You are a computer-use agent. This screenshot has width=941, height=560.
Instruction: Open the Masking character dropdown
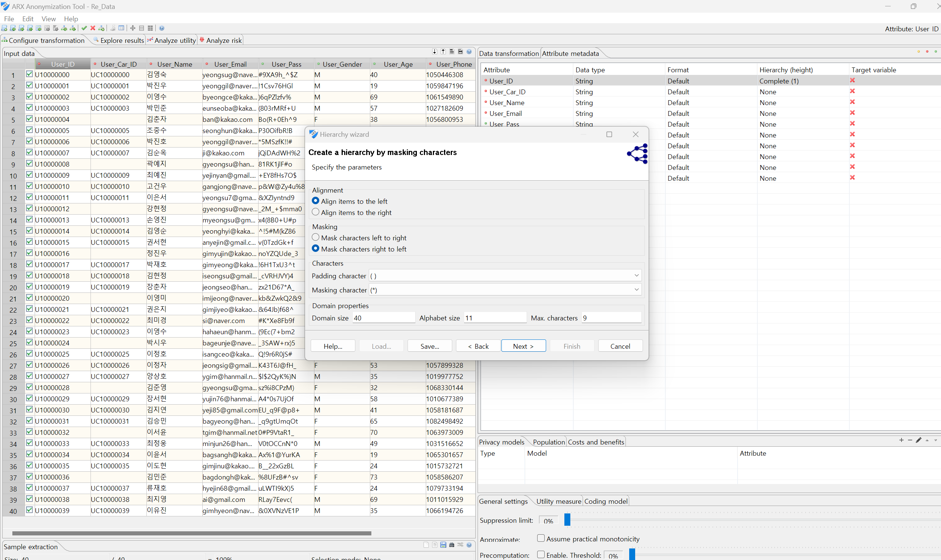point(636,290)
